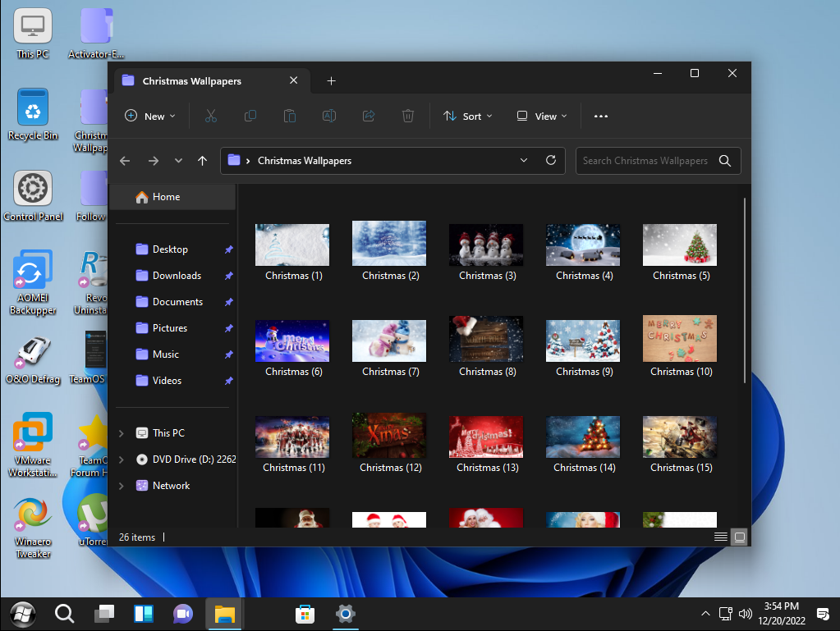Open Downloads folder in sidebar
The image size is (840, 631).
pos(177,276)
